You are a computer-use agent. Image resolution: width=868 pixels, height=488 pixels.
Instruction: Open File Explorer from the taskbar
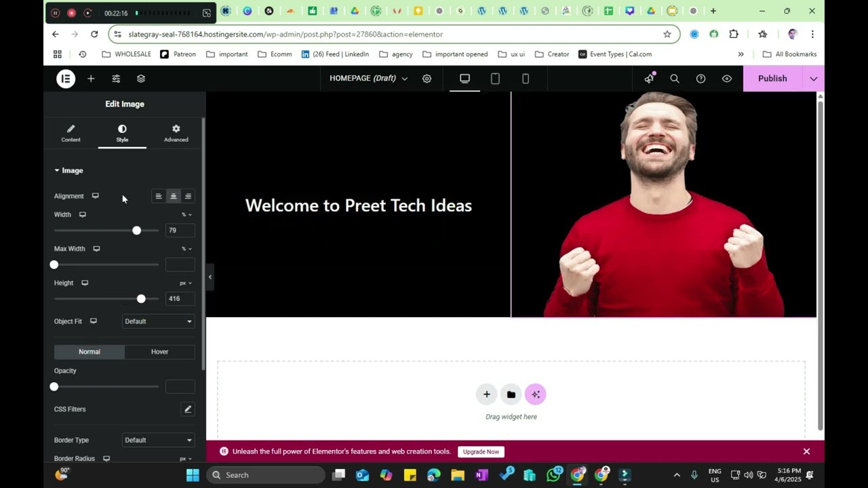458,475
